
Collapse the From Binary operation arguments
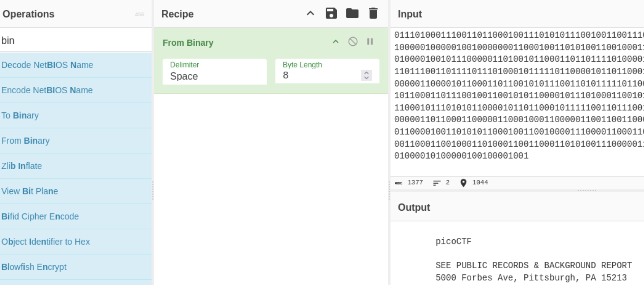tap(336, 42)
